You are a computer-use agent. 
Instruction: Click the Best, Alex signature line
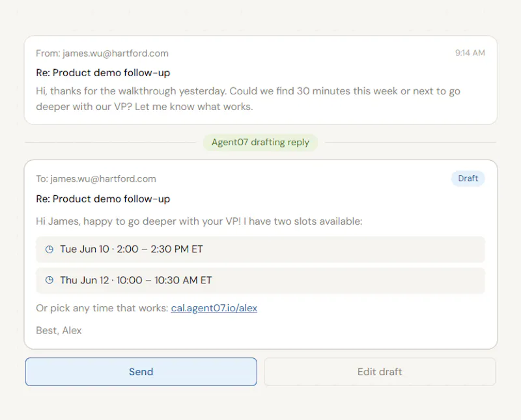tap(59, 330)
